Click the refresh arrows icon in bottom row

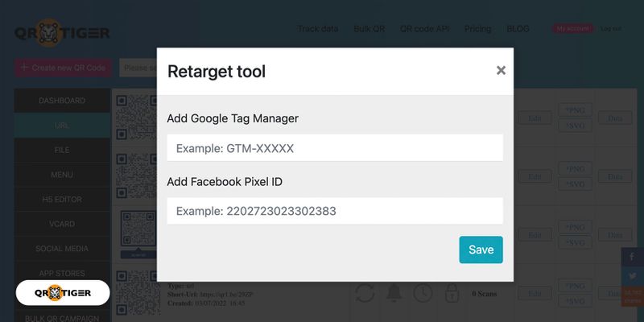click(x=365, y=293)
